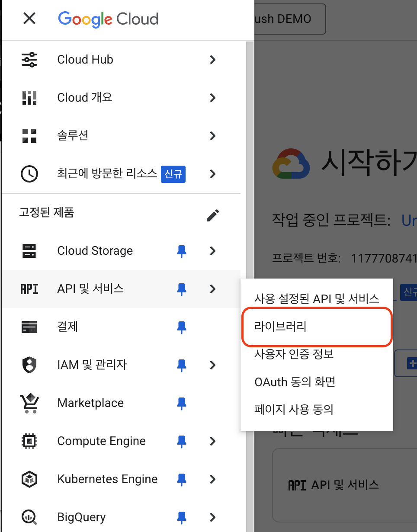Unpin 결제 with its pin icon
The image size is (417, 532).
pyautogui.click(x=182, y=327)
